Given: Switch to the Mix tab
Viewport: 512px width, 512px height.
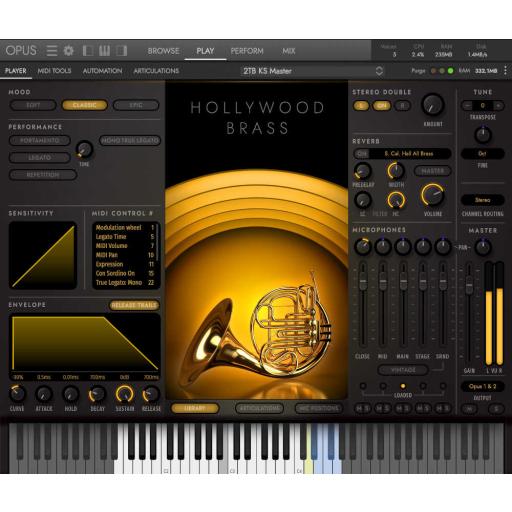Looking at the screenshot, I should pos(289,51).
